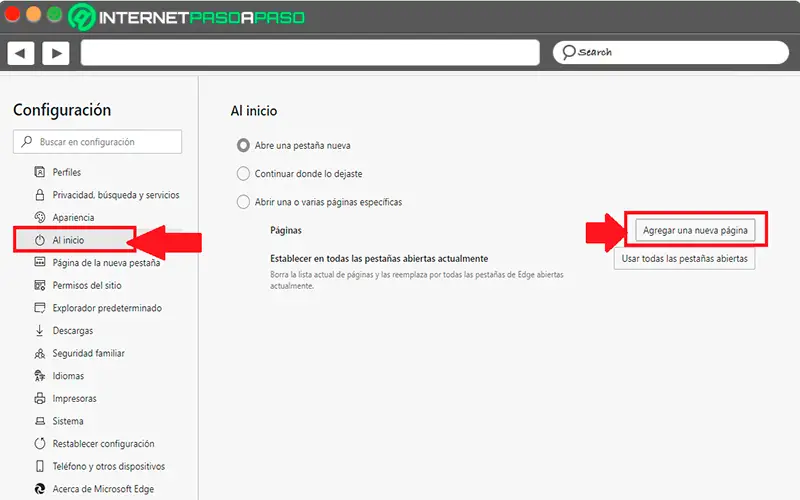Click the padlock icon beside Privacidad

pos(39,194)
